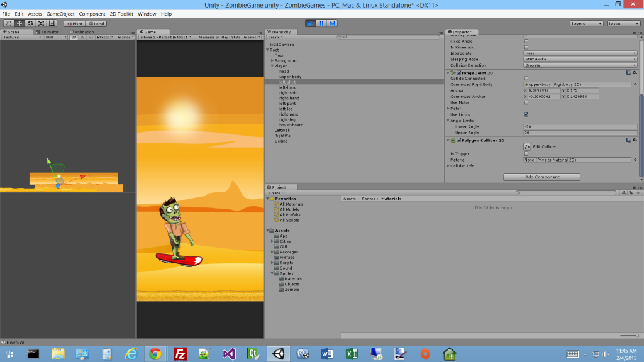The height and width of the screenshot is (362, 644).
Task: Enable the Is Trigger checkbox
Action: 526,154
